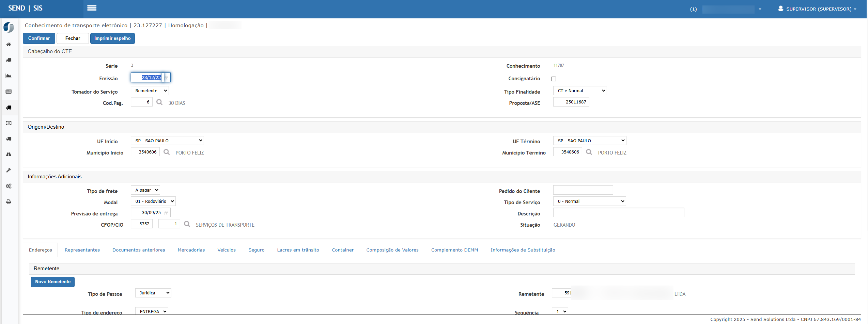Open the Composição de Valores tab

(392, 250)
